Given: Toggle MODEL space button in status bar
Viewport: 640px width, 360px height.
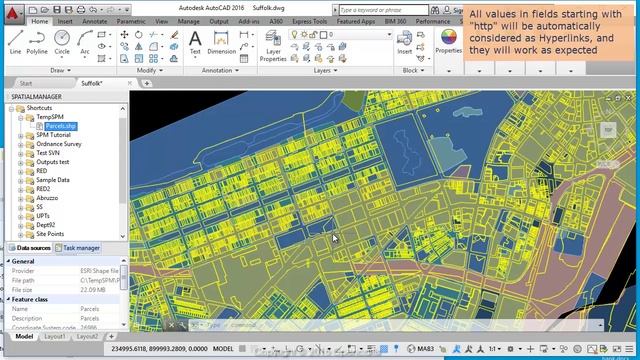Looking at the screenshot, I should pyautogui.click(x=223, y=349).
